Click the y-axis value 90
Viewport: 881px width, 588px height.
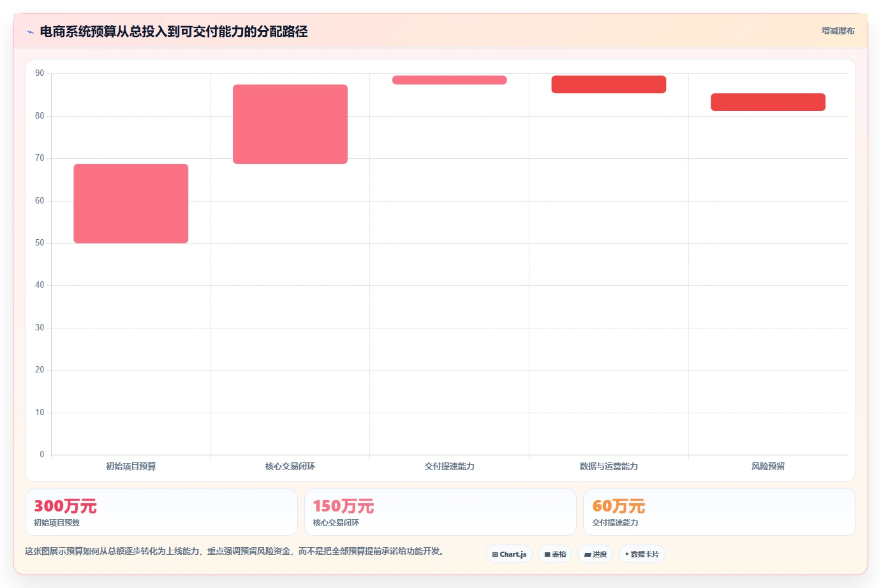point(40,73)
